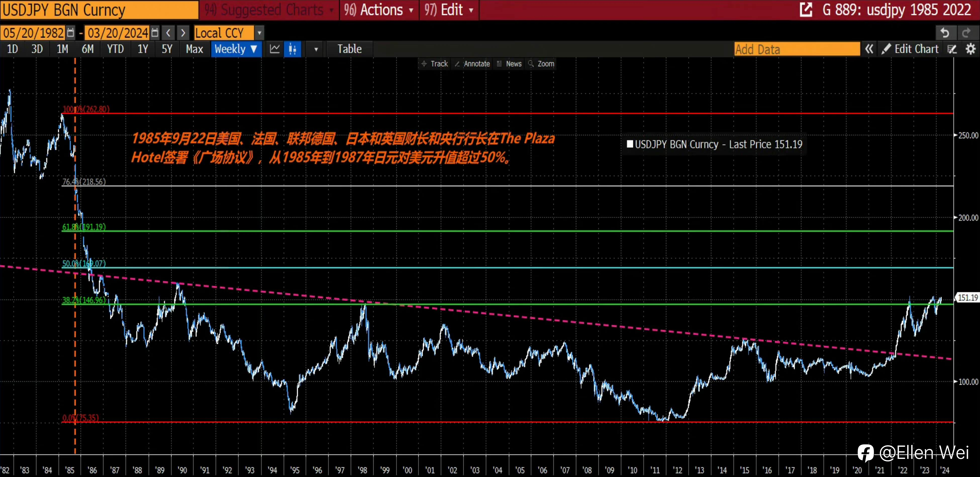Select the line chart type icon
This screenshot has height=477, width=980.
(x=275, y=49)
